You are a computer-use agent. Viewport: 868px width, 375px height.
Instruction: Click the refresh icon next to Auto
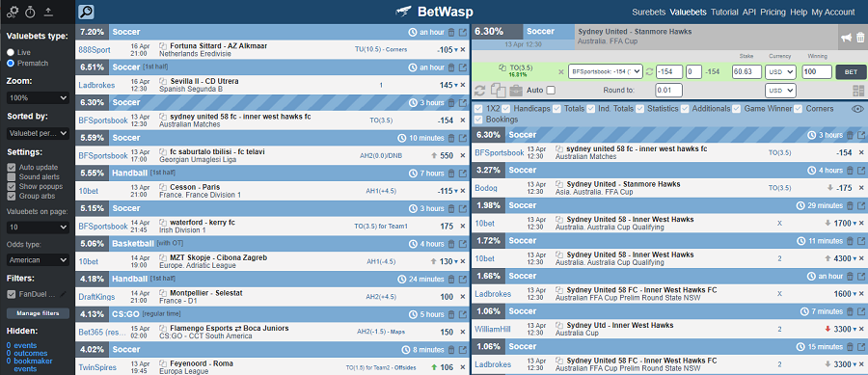(x=480, y=91)
